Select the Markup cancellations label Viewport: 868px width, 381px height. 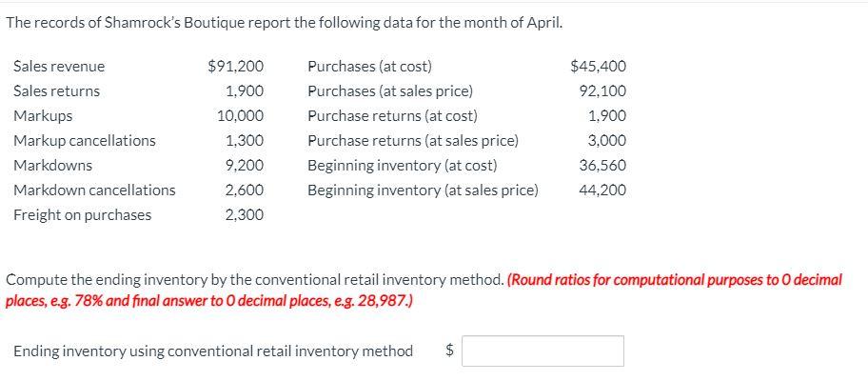pyautogui.click(x=85, y=141)
